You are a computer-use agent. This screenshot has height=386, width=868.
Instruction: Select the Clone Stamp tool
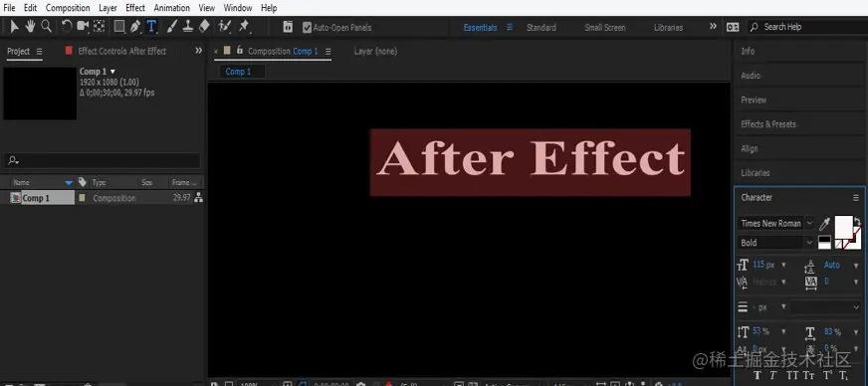(x=188, y=26)
